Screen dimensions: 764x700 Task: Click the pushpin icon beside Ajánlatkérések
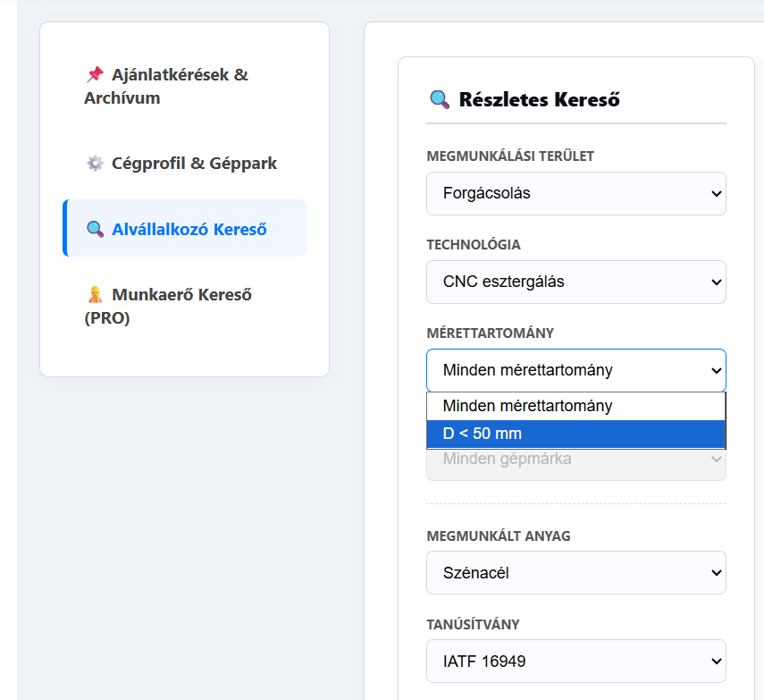tap(95, 74)
